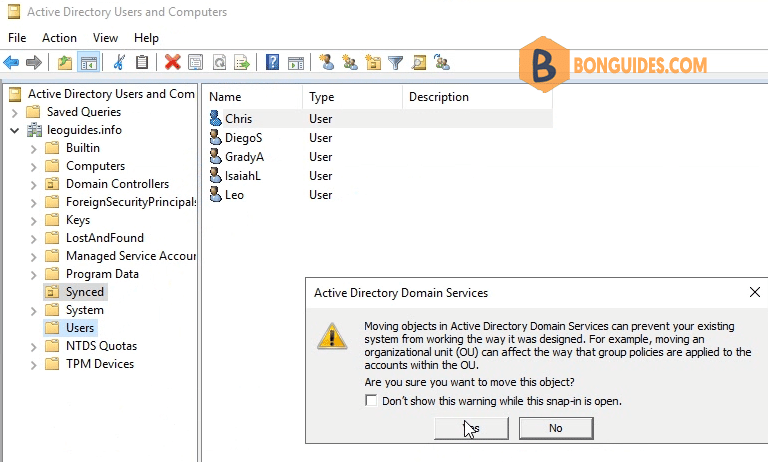Expand the Computers container
Screen dimensions: 768x462
click(33, 167)
